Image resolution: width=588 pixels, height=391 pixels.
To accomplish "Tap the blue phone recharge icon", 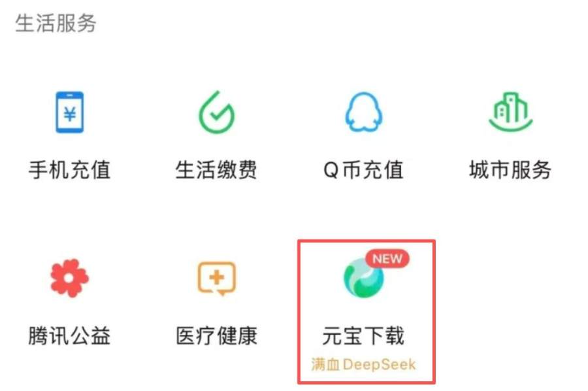I will click(69, 112).
